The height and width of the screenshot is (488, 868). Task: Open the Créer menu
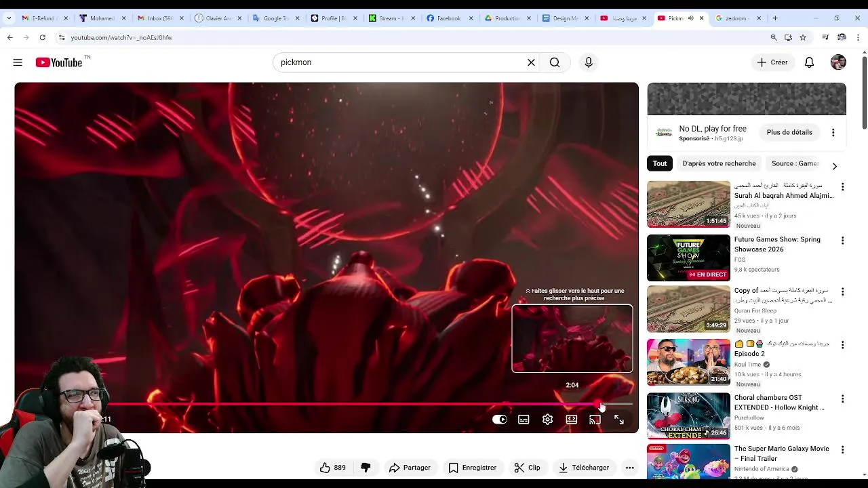772,62
